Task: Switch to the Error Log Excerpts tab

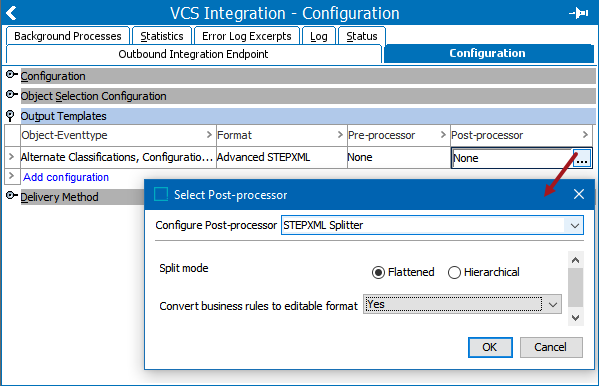Action: pos(247,36)
